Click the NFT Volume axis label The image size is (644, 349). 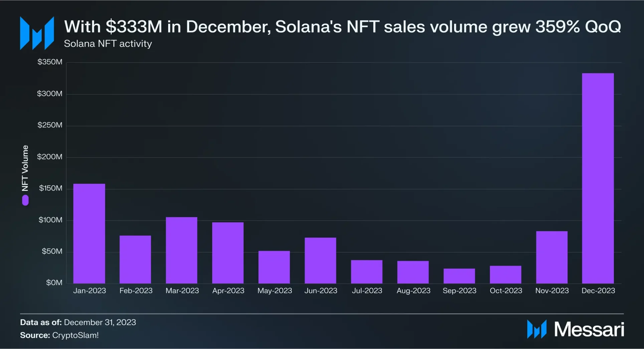[25, 168]
